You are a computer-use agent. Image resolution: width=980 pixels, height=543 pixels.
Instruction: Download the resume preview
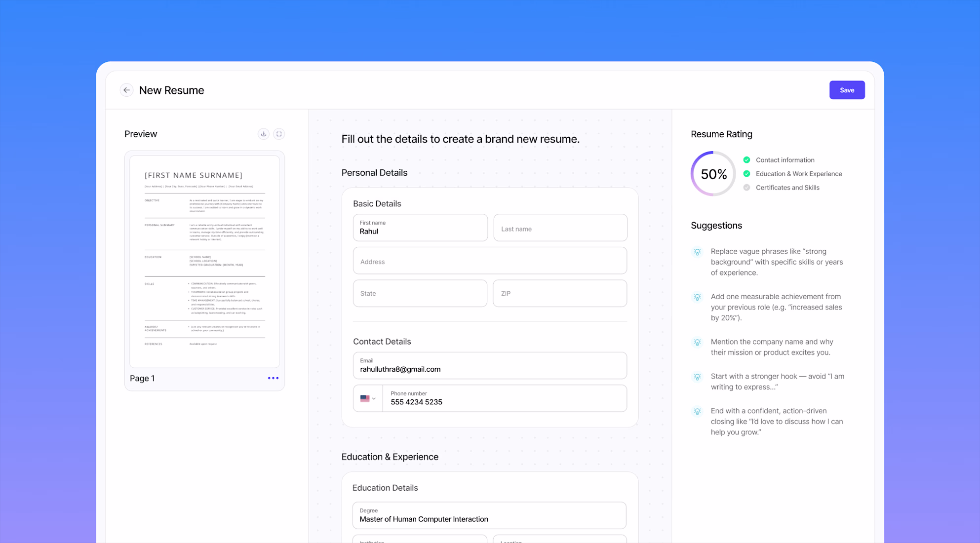click(x=264, y=134)
